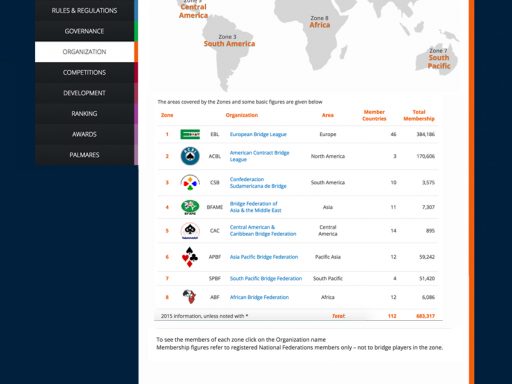Open Asia Pacific Bridge Federation link
Image resolution: width=512 pixels, height=384 pixels.
pyautogui.click(x=264, y=257)
